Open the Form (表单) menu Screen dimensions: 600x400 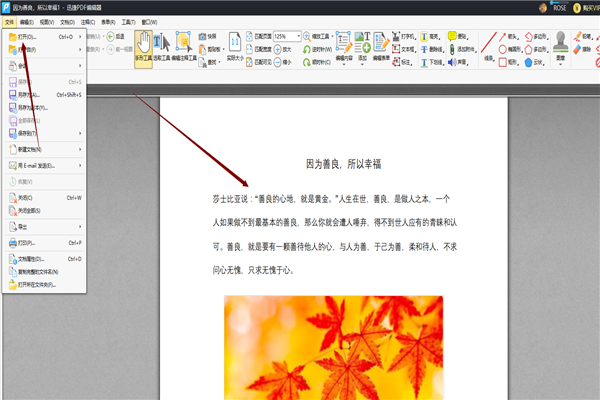pyautogui.click(x=108, y=22)
